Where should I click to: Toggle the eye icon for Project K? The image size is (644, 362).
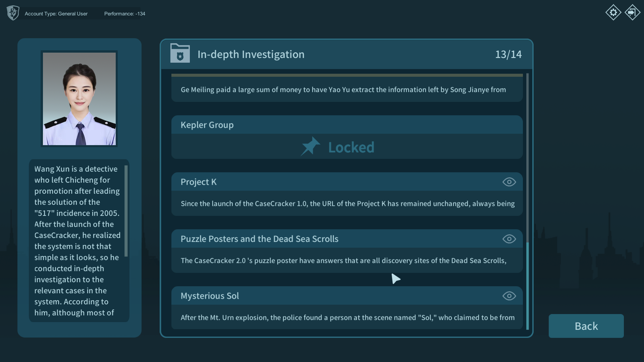click(509, 182)
